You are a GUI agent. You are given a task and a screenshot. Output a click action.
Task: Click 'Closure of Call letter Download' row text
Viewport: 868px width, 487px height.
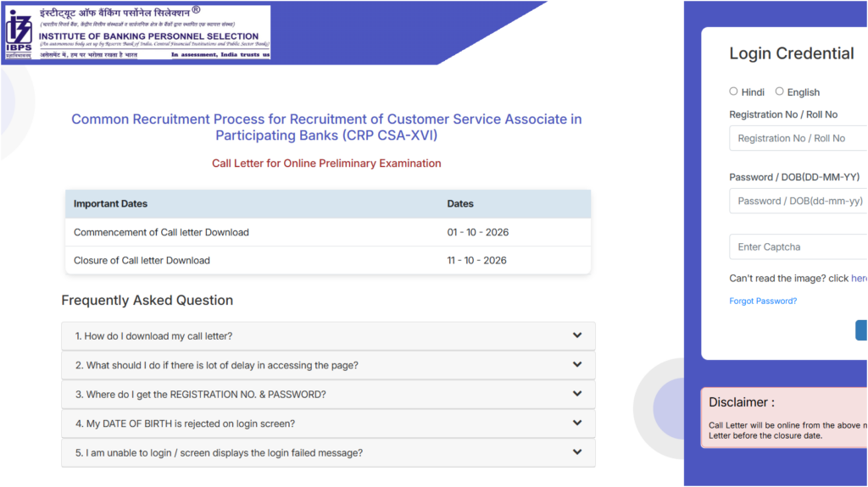click(x=142, y=261)
